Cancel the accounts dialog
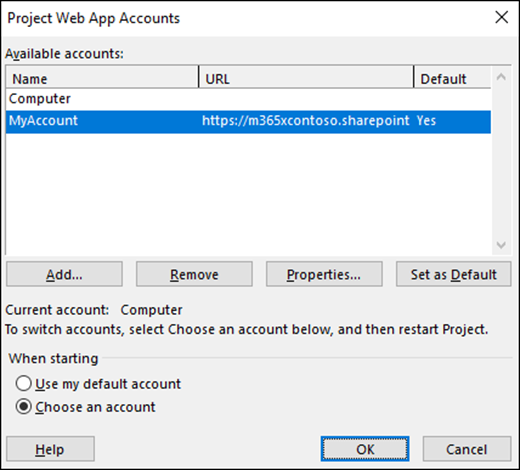Screen dimensions: 520x470 tap(467, 449)
